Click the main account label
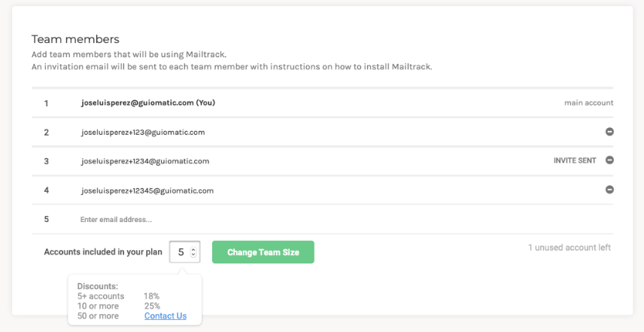This screenshot has width=644, height=332. tap(588, 103)
